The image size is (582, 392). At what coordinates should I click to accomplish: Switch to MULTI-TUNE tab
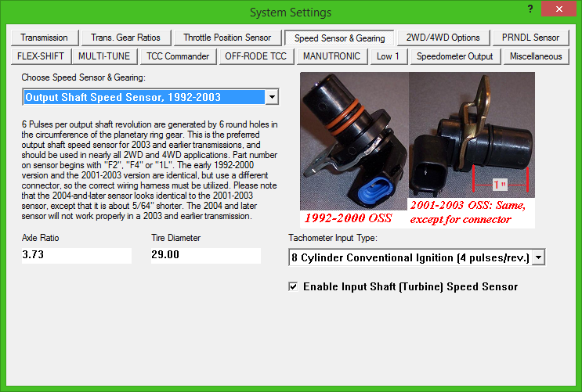[104, 56]
